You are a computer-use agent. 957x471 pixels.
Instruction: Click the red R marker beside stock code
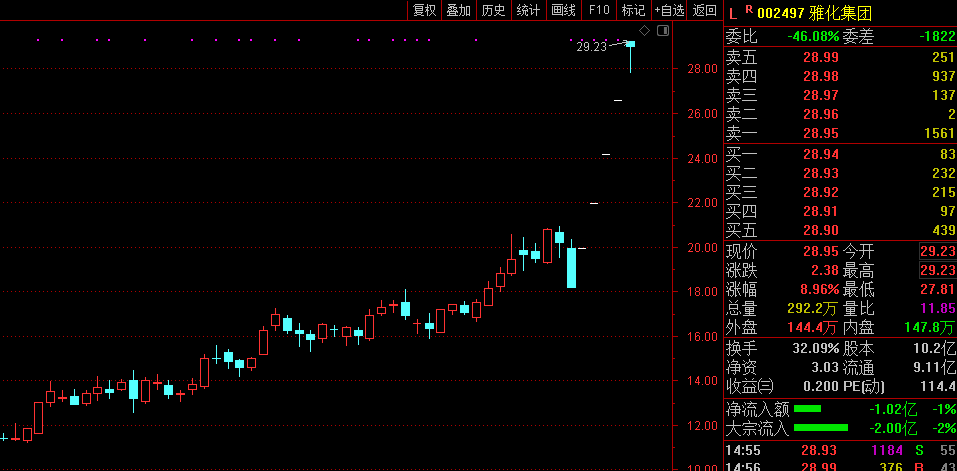[747, 10]
